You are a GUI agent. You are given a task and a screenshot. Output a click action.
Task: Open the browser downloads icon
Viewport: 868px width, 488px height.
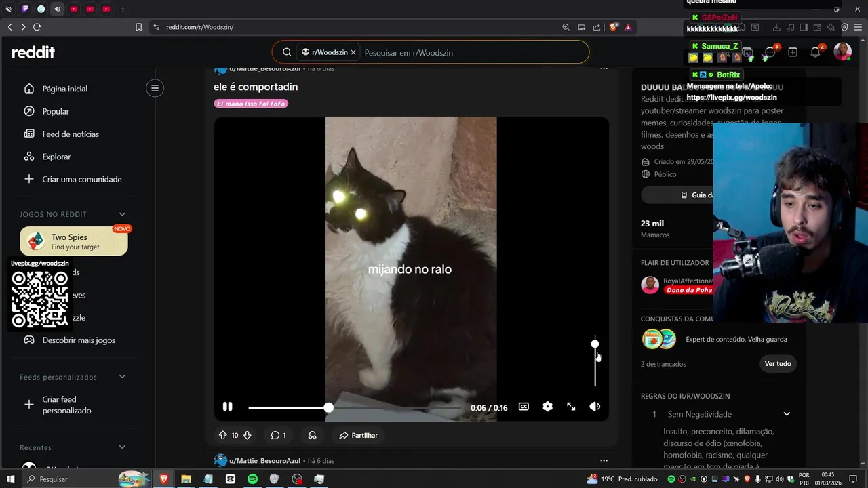[x=776, y=27]
